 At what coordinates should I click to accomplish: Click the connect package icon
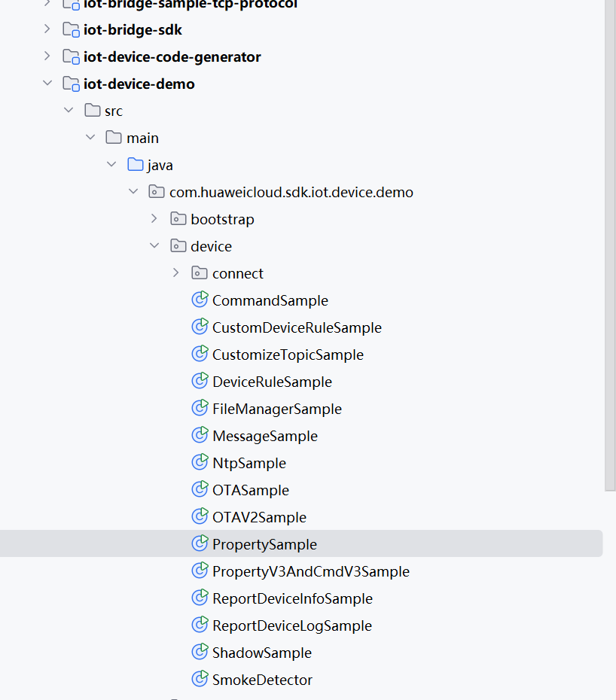[200, 272]
